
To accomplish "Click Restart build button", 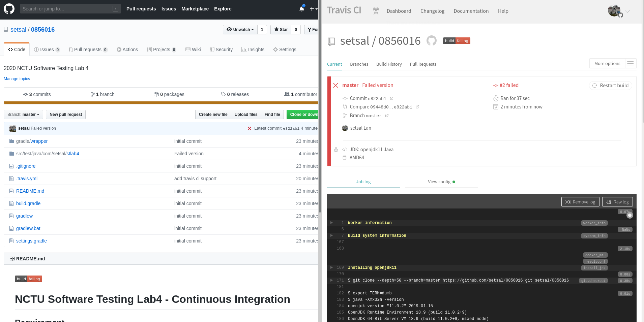I will [x=611, y=86].
